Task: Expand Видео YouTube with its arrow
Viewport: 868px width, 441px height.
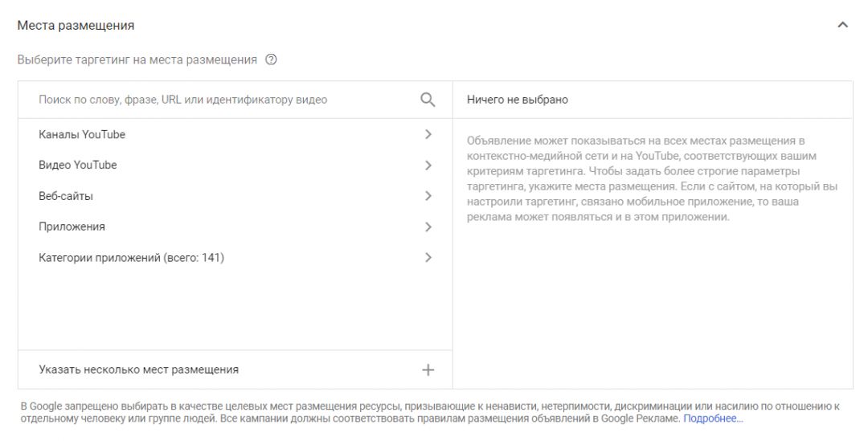Action: pos(428,165)
